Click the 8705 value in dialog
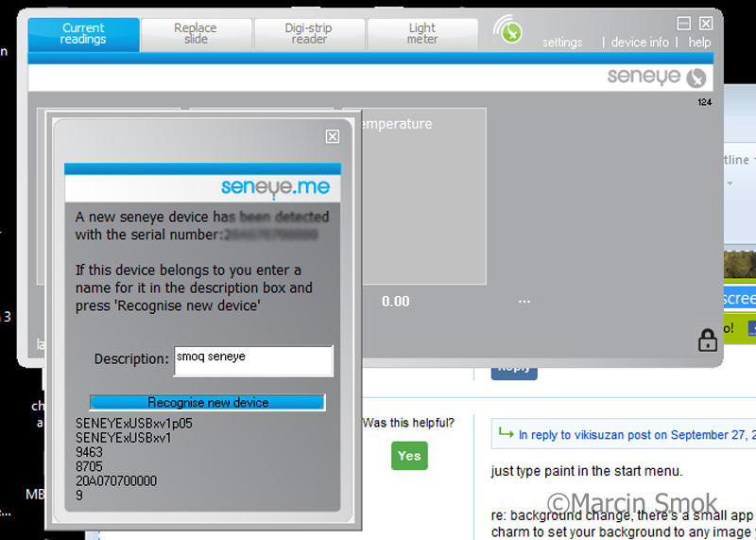Viewport: 756px width, 540px height. pyautogui.click(x=89, y=466)
